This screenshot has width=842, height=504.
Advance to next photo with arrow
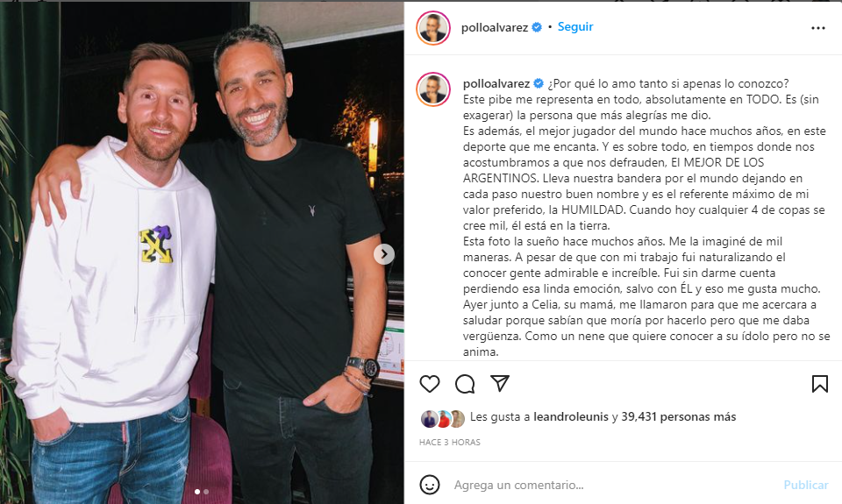coord(384,254)
